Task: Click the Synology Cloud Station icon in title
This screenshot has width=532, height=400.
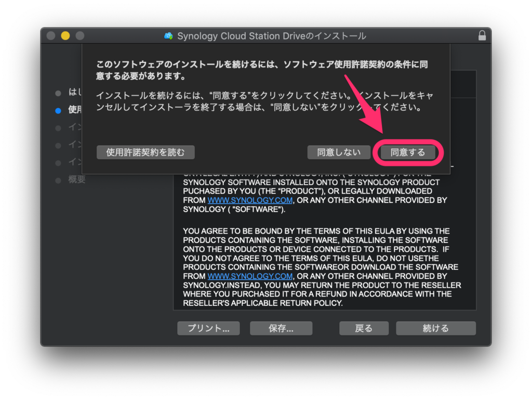Action: (x=168, y=36)
